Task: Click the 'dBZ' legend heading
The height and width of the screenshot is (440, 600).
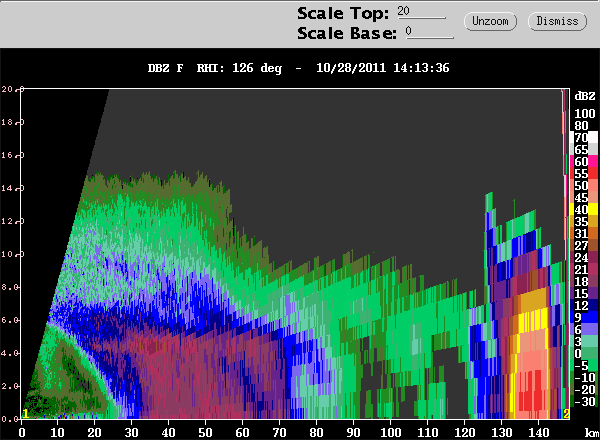Action: coord(585,96)
